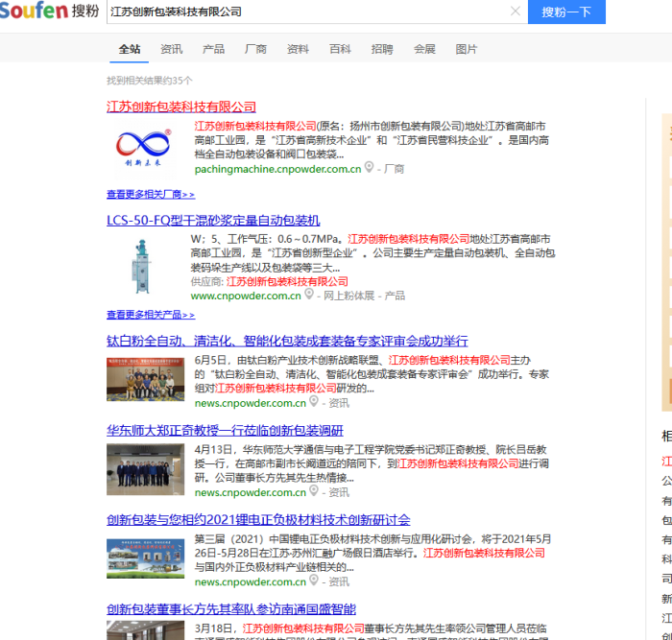The image size is (672, 640).
Task: Expand 查看更多相关产品 link
Action: (151, 315)
